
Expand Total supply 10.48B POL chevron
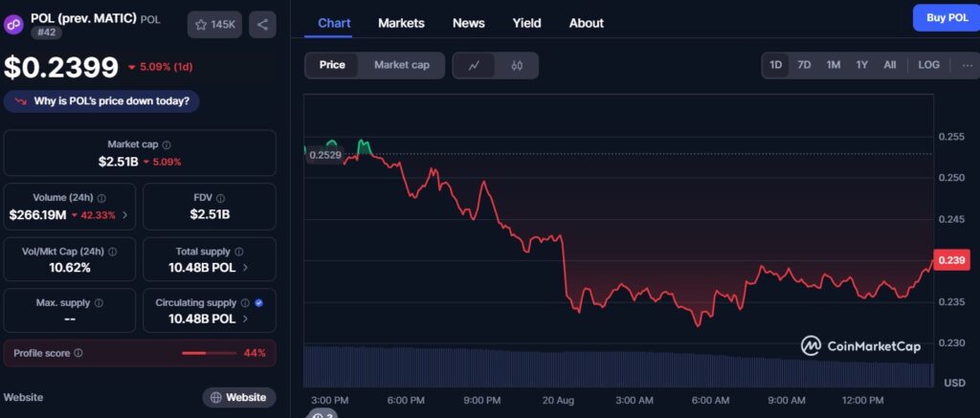coord(245,268)
